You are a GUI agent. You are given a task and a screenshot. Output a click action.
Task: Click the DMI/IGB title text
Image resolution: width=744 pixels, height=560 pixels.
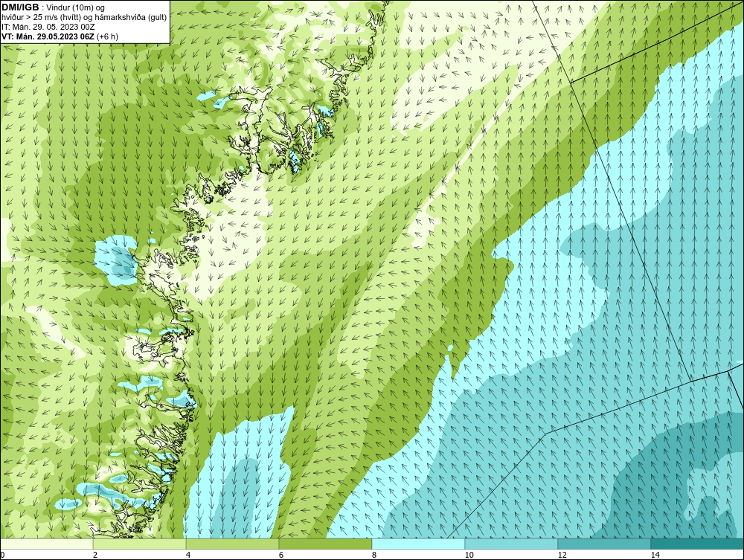tap(19, 7)
